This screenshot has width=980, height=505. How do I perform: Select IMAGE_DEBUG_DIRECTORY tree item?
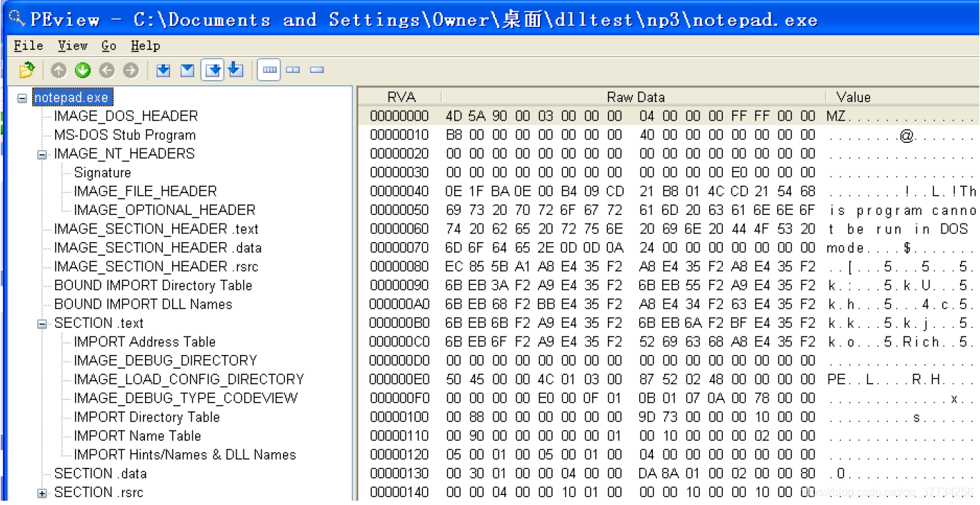pos(165,361)
